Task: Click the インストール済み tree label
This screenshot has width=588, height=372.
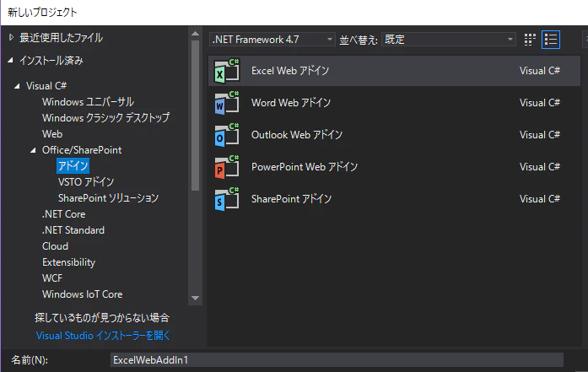Action: point(51,61)
